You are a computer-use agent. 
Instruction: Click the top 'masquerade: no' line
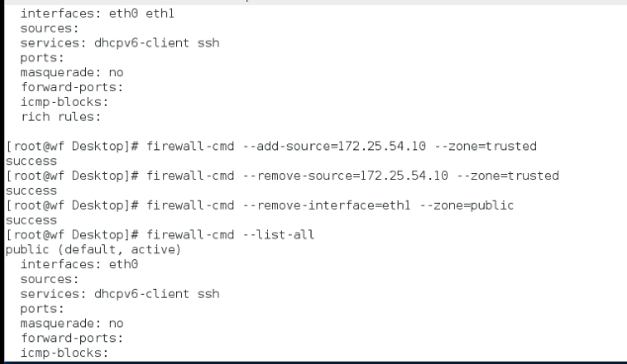tap(72, 73)
